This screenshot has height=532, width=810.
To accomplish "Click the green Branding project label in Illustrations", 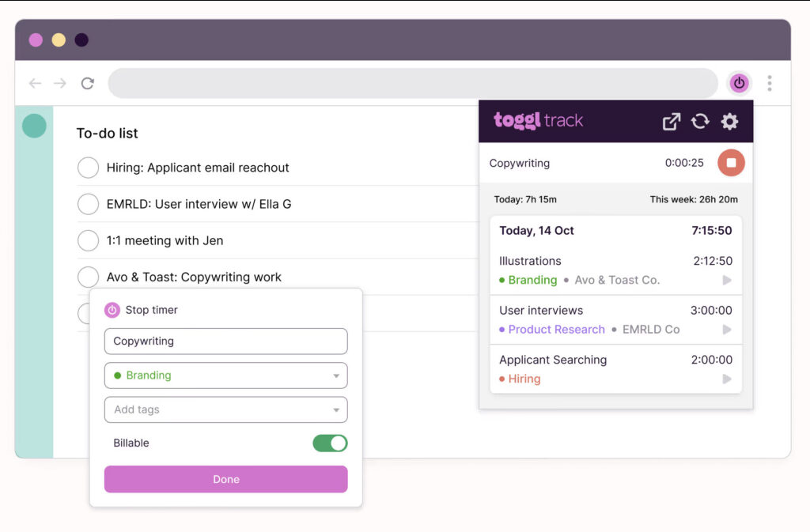I will pos(532,280).
